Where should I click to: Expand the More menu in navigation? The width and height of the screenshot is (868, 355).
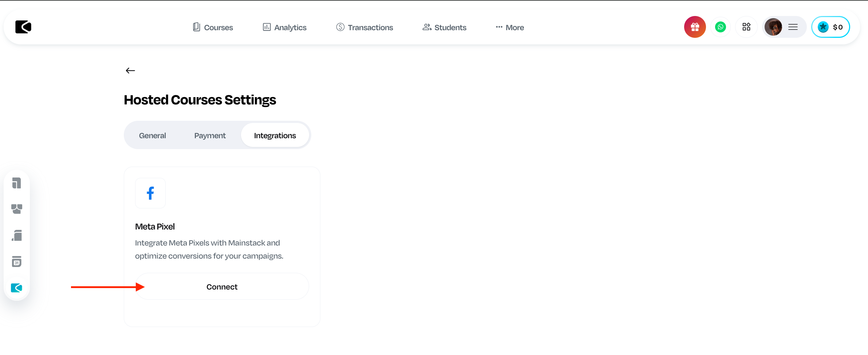[510, 28]
